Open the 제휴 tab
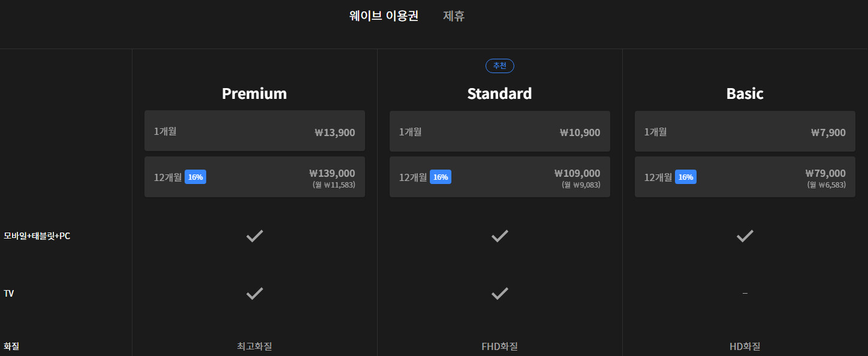Image resolution: width=868 pixels, height=356 pixels. pyautogui.click(x=454, y=16)
